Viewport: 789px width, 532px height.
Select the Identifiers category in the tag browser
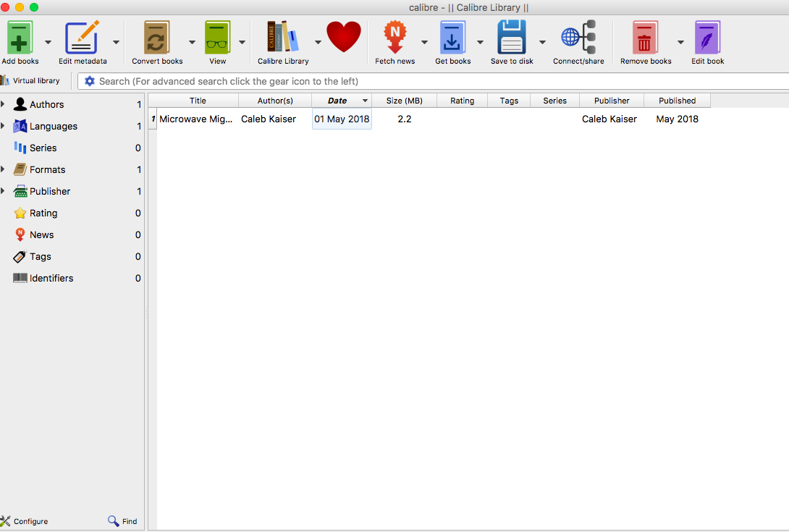(72, 278)
